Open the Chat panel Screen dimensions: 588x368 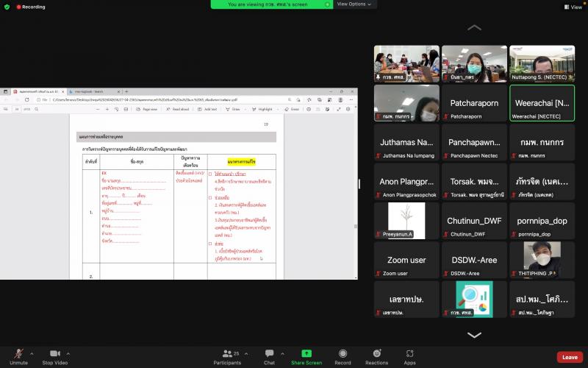(269, 353)
